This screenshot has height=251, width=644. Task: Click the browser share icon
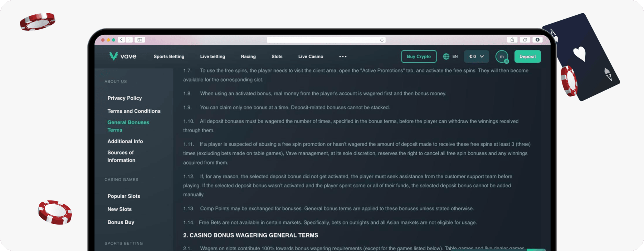point(512,40)
